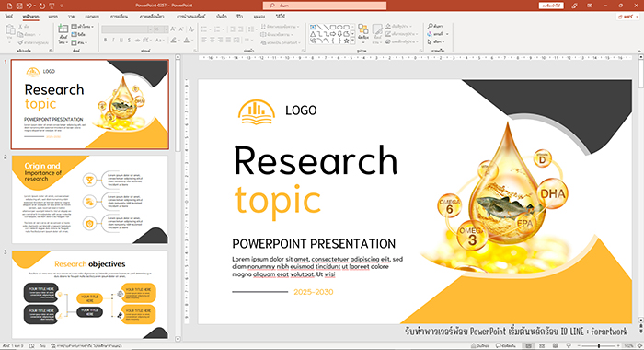Open the font size dropdown
Image resolution: width=644 pixels, height=350 pixels.
pos(166,29)
